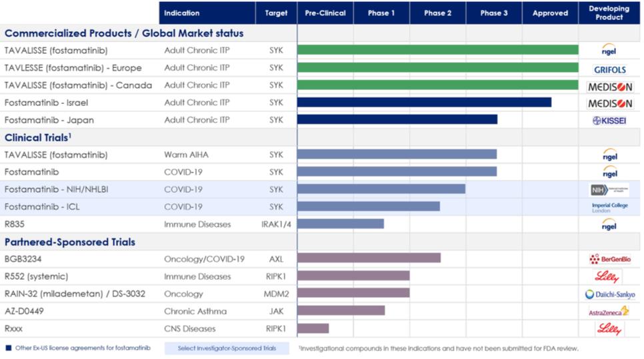Click the Rigel logo in the R835 row
Viewport: 644px width, 359px height.
point(609,224)
